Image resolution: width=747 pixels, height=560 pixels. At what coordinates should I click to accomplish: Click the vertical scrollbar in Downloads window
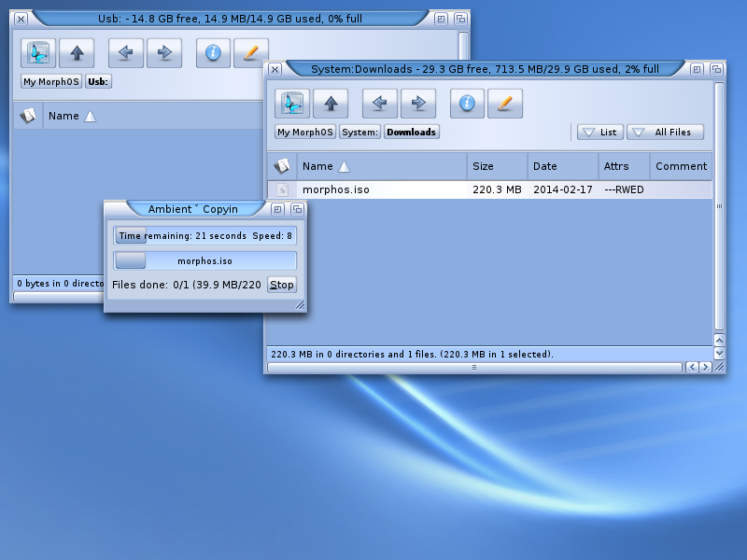coord(719,206)
